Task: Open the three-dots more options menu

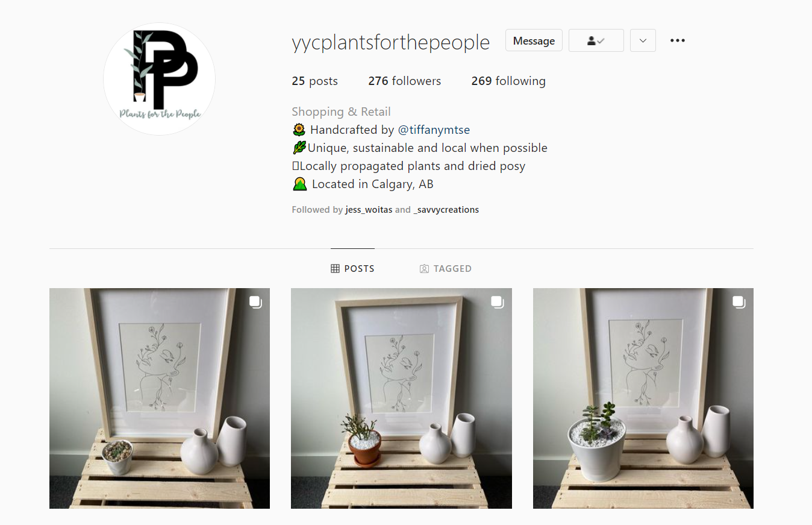Action: click(x=678, y=40)
